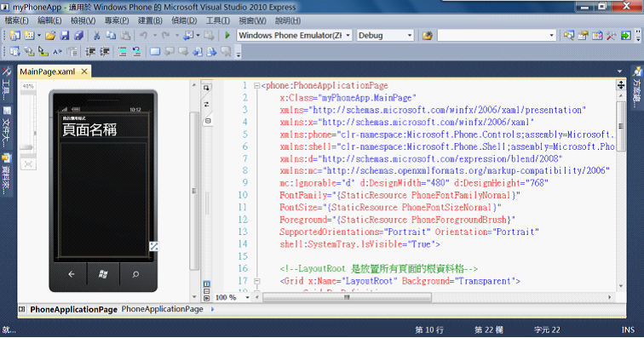Click the New Project toolbar icon
Screen dimensions: 644x338
[14, 36]
